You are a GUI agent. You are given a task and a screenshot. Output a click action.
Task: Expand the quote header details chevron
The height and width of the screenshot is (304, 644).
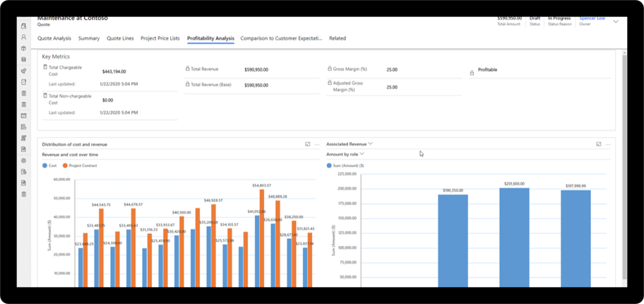pyautogui.click(x=616, y=21)
